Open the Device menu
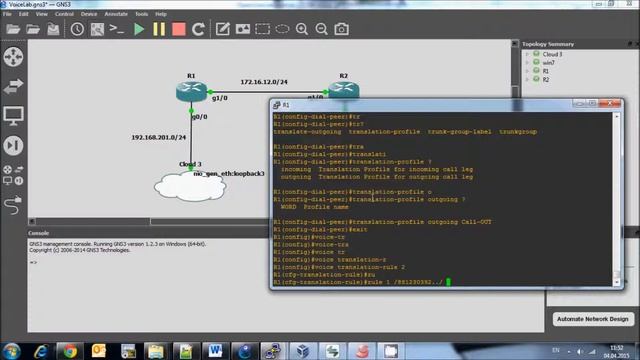The height and width of the screenshot is (360, 640). click(x=89, y=14)
